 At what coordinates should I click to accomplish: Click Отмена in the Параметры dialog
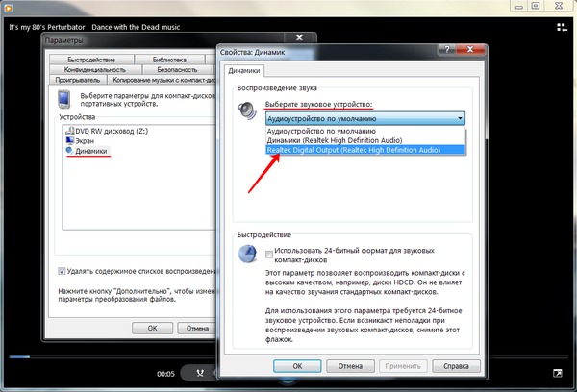pyautogui.click(x=197, y=328)
